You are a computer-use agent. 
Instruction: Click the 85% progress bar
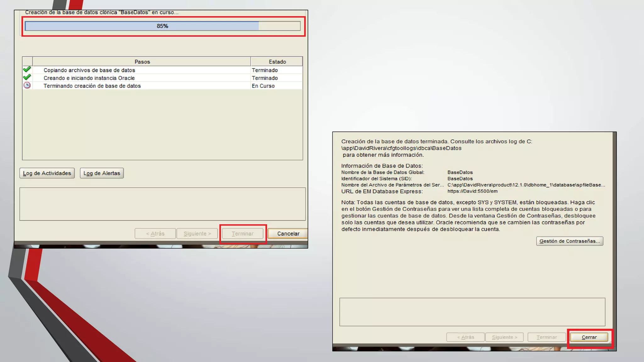[162, 26]
